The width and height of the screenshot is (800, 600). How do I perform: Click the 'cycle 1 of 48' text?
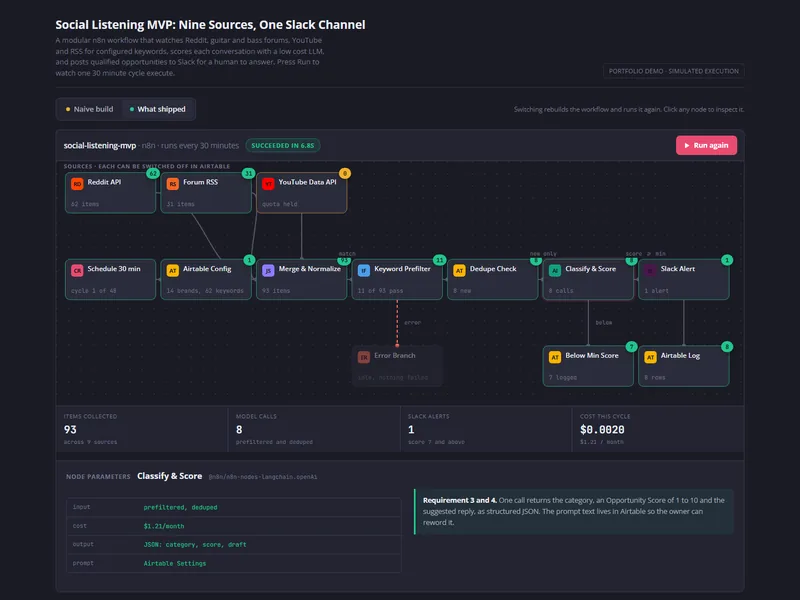click(94, 291)
